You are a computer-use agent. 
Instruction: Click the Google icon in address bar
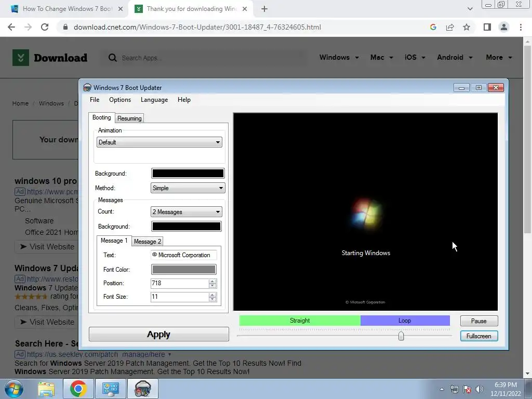click(433, 27)
